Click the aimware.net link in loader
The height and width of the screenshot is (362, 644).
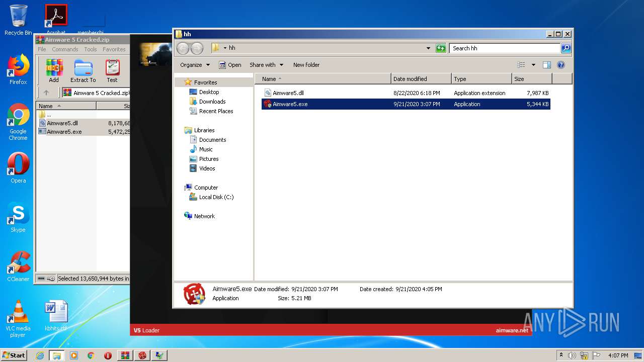pyautogui.click(x=512, y=330)
